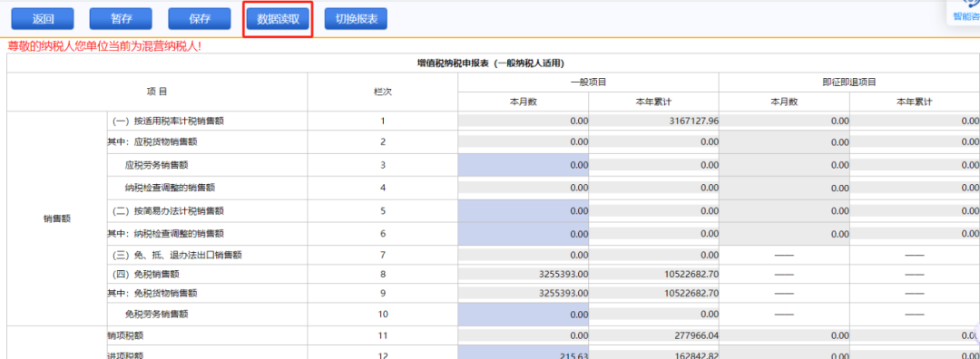The image size is (980, 359).
Task: Select row 3 应税劳务销售额 本月数 input
Action: (524, 165)
